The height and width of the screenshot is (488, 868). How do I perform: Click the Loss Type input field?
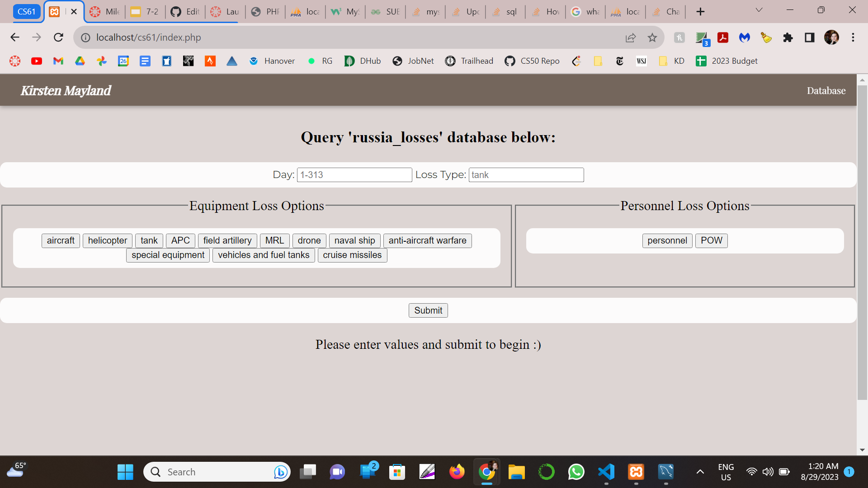pos(526,174)
